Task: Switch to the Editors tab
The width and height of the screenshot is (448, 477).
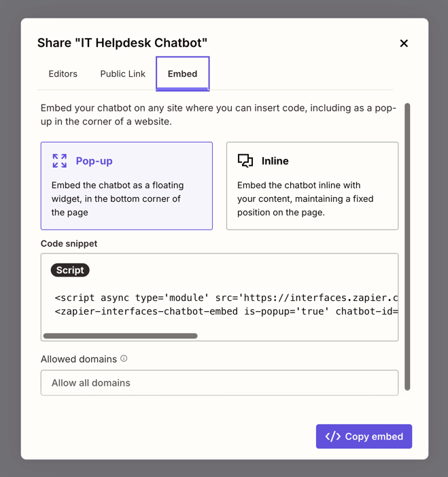Action: coord(63,74)
